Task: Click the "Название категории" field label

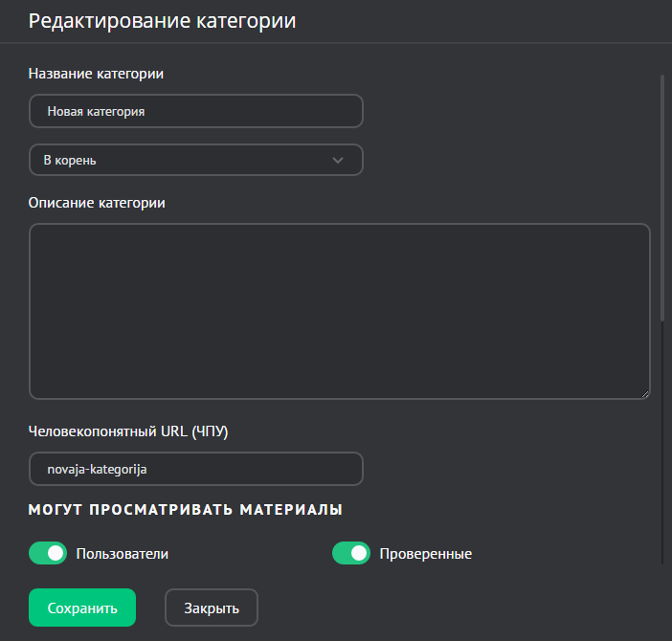Action: [96, 73]
